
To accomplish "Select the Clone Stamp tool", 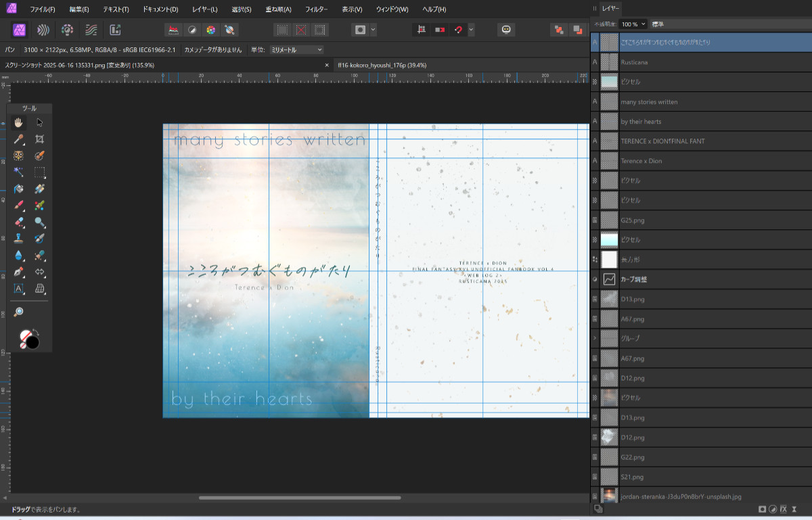I will (19, 238).
